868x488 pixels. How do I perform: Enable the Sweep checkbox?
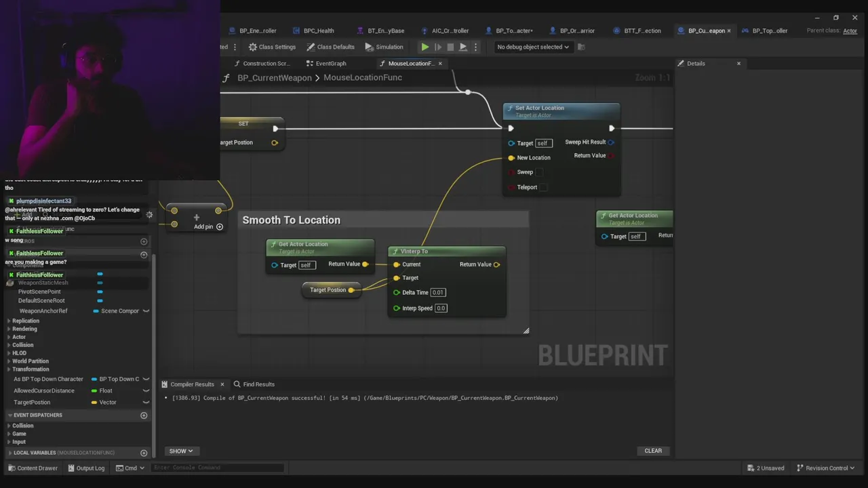pos(540,172)
